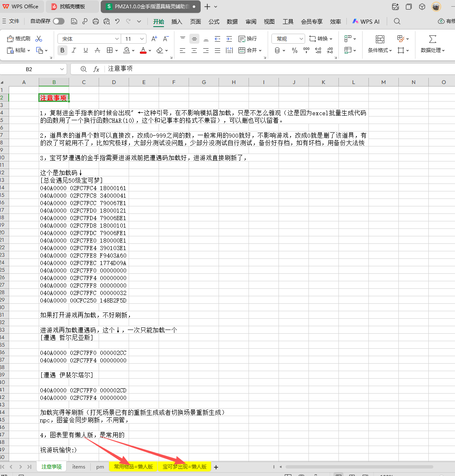Click the red font color swatch
Image resolution: width=455 pixels, height=476 pixels.
(x=143, y=50)
